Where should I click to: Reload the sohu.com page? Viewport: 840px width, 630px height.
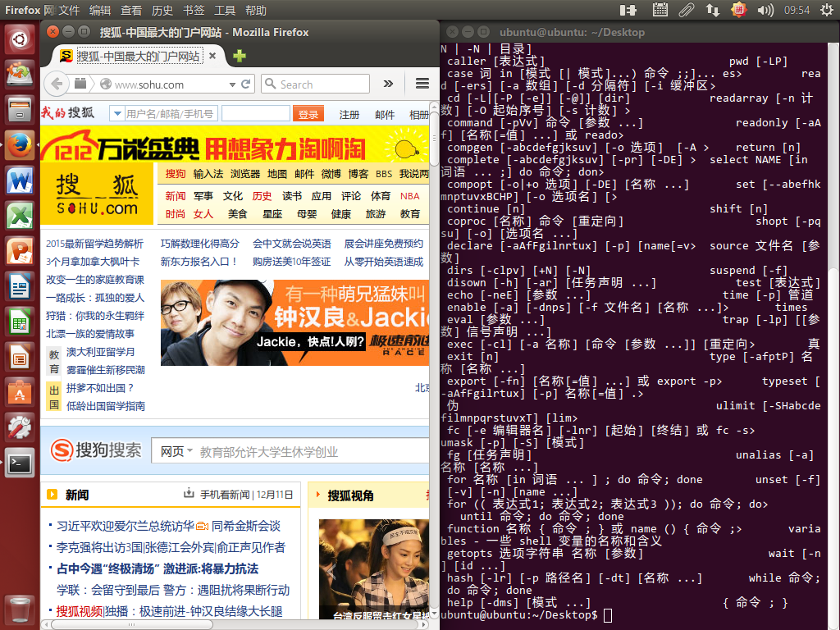coord(246,84)
